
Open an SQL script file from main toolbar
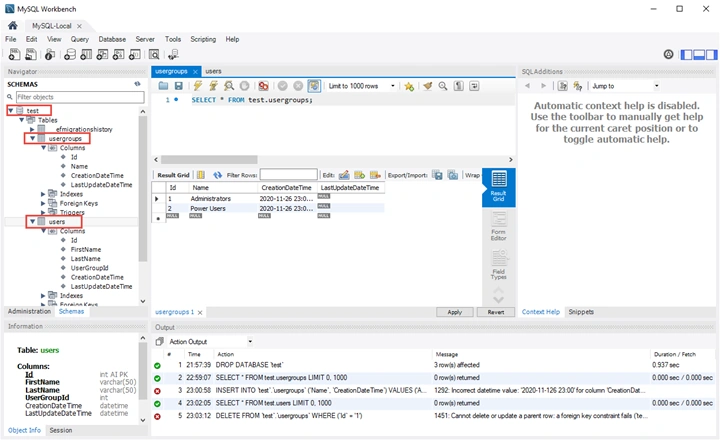[31, 55]
